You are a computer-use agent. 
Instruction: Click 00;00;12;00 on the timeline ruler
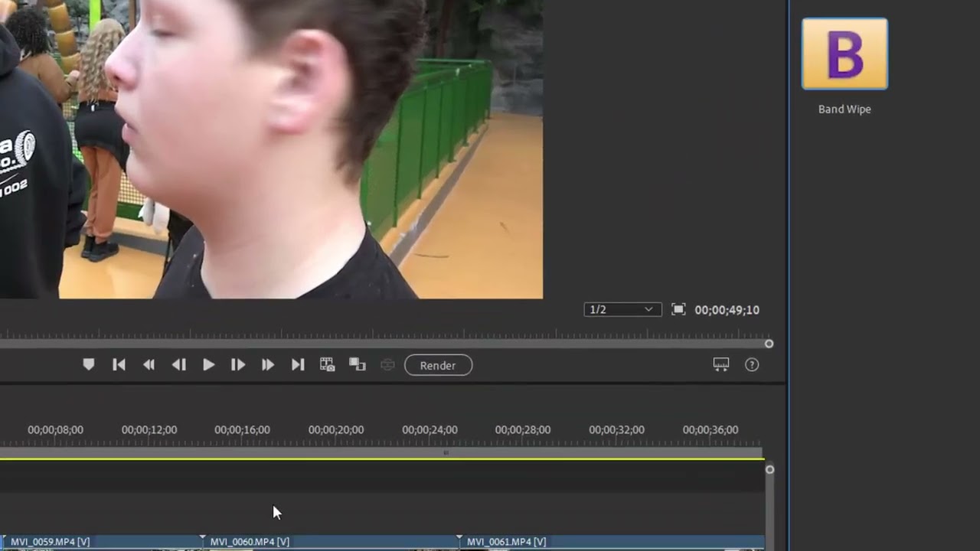[x=149, y=430]
